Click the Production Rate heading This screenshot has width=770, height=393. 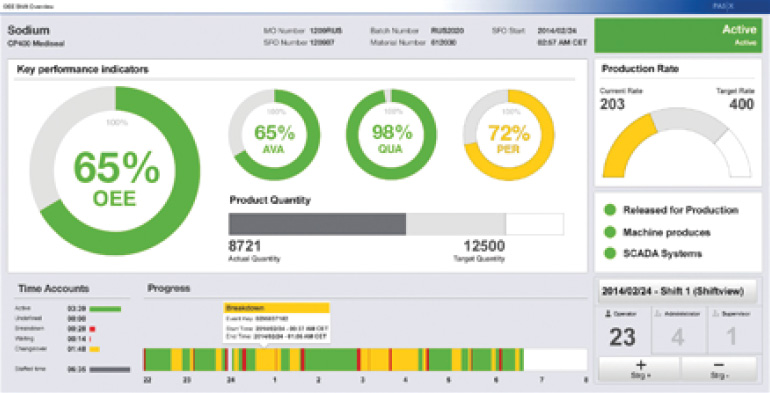[x=640, y=69]
